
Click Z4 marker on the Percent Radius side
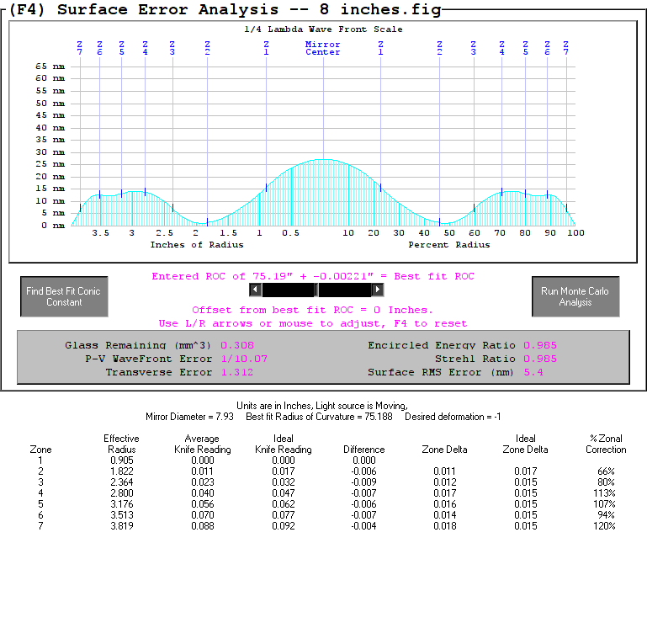(x=502, y=48)
